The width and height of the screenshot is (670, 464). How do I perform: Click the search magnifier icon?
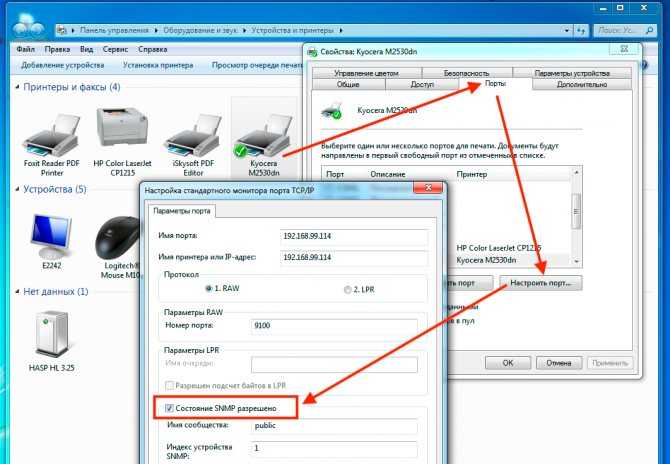649,30
